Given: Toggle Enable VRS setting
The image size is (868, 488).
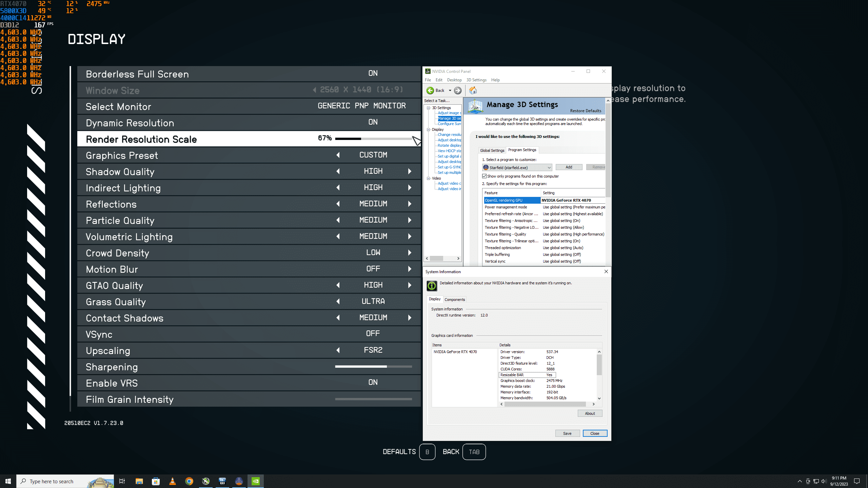Looking at the screenshot, I should coord(249,383).
